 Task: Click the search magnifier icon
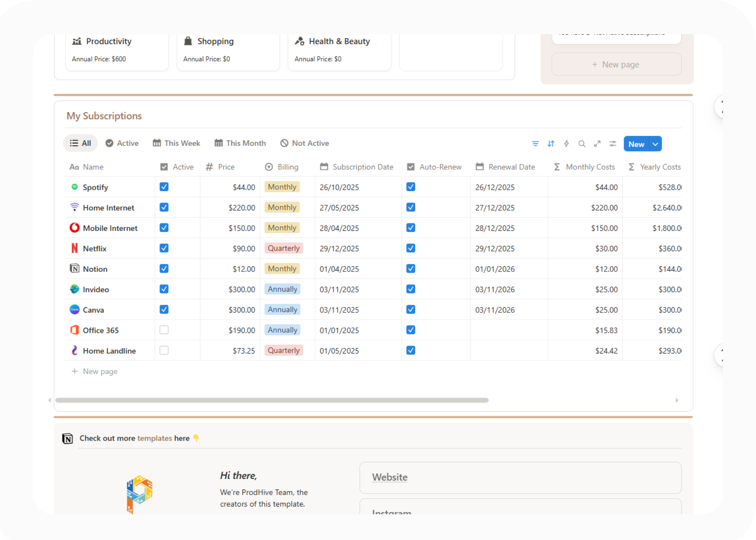[x=582, y=144]
